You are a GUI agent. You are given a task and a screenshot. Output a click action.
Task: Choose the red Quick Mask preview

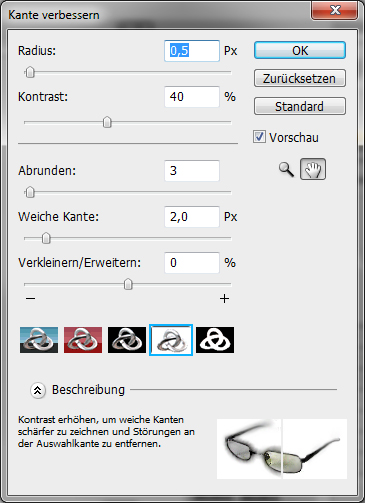click(x=83, y=340)
